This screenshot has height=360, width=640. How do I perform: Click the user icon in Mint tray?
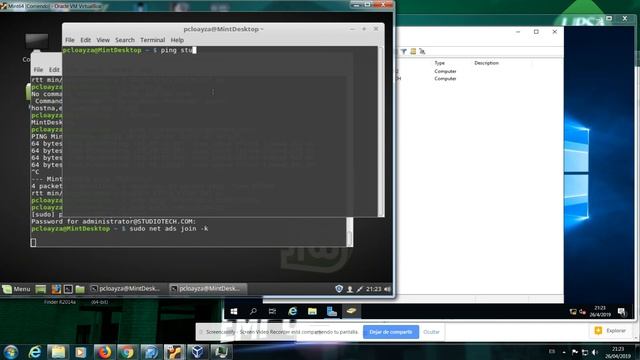tap(350, 289)
